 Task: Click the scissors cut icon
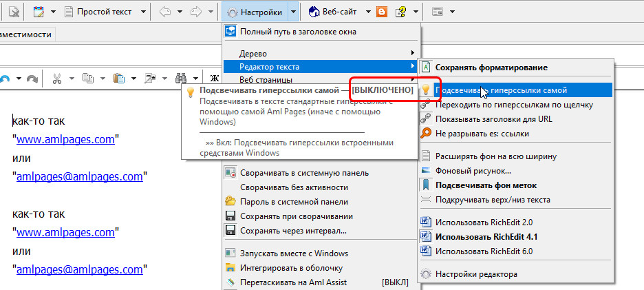(x=57, y=78)
